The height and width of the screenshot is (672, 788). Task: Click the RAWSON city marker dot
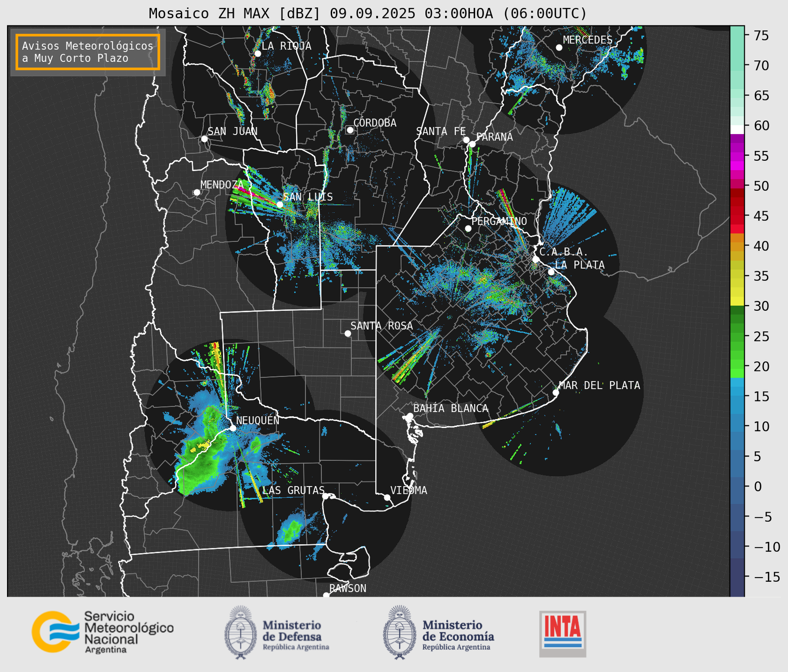[326, 595]
